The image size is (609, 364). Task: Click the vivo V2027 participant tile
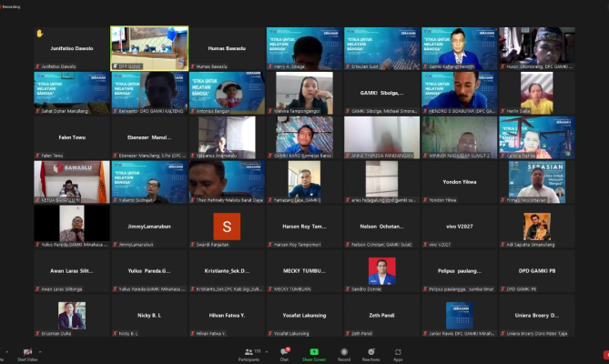[458, 226]
